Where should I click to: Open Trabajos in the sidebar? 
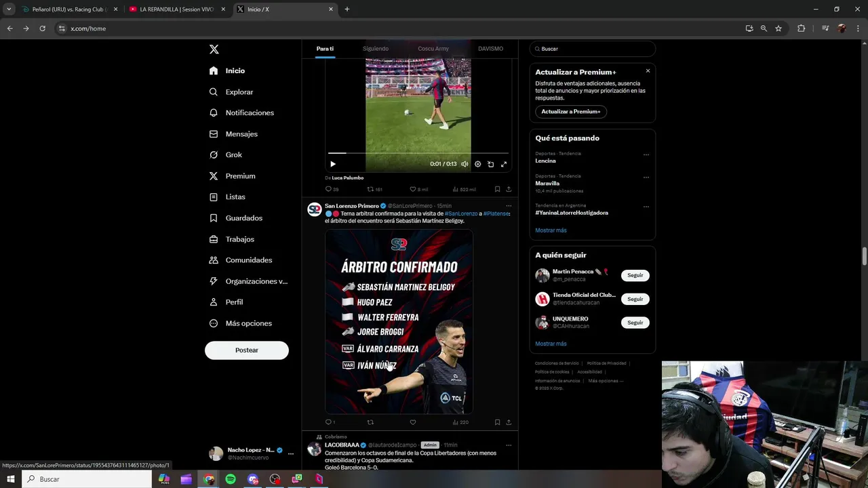(x=232, y=239)
